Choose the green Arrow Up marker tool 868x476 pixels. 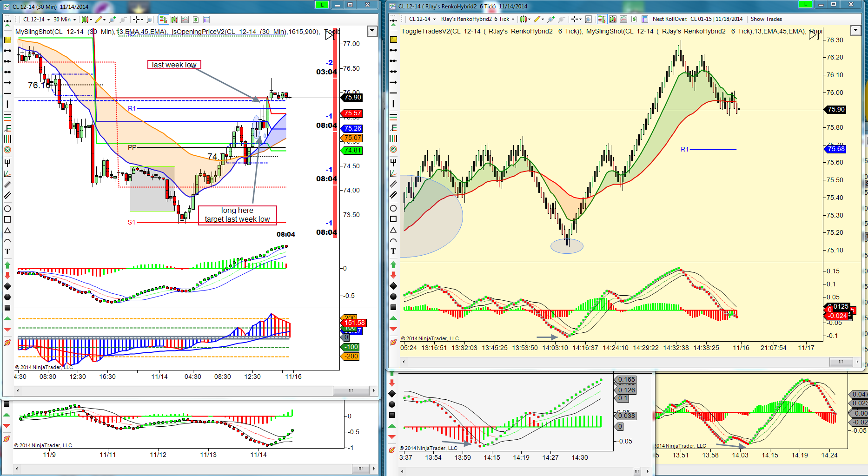pyautogui.click(x=7, y=265)
